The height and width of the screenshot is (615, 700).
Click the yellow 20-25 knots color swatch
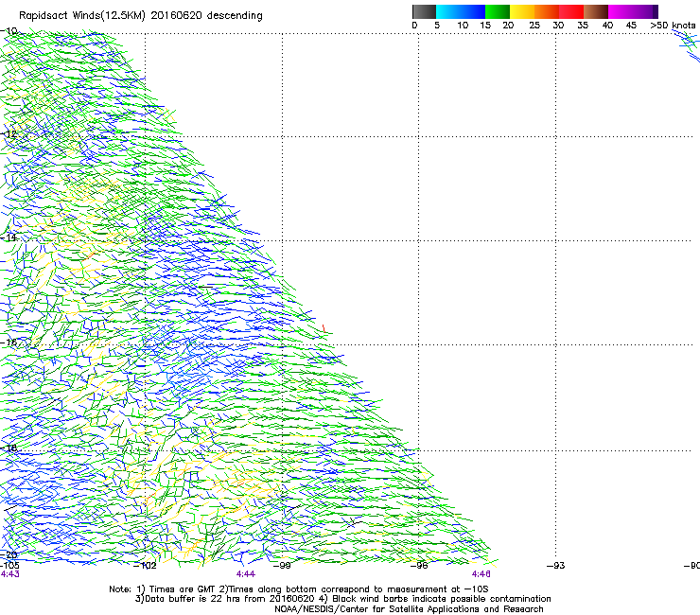(x=522, y=11)
